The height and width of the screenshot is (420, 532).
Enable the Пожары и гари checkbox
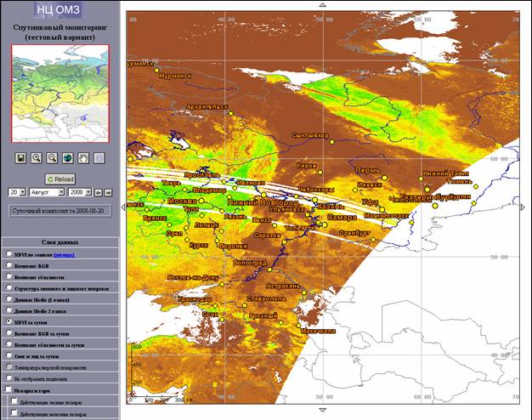8,389
